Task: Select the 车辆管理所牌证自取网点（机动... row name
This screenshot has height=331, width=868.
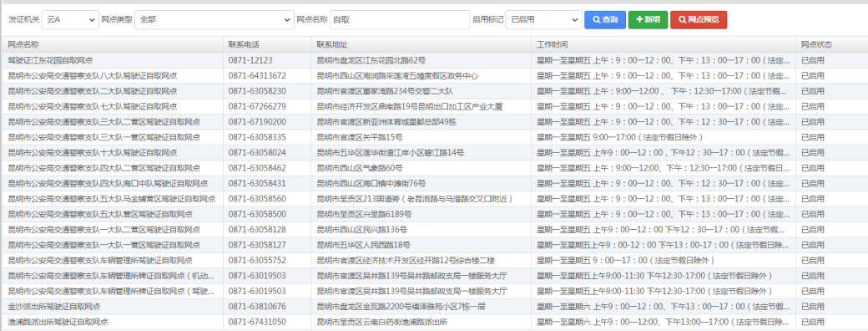Action: (x=111, y=276)
